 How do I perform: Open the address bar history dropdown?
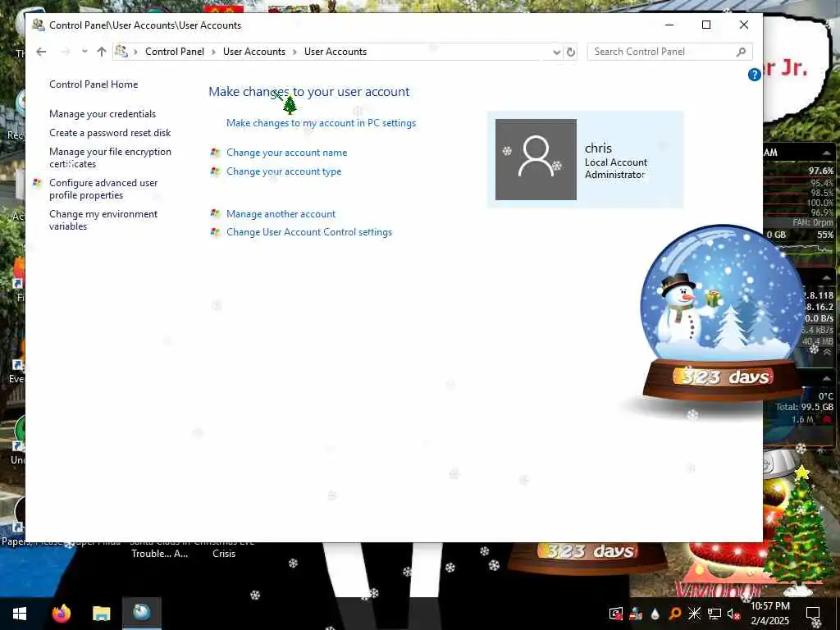(557, 52)
